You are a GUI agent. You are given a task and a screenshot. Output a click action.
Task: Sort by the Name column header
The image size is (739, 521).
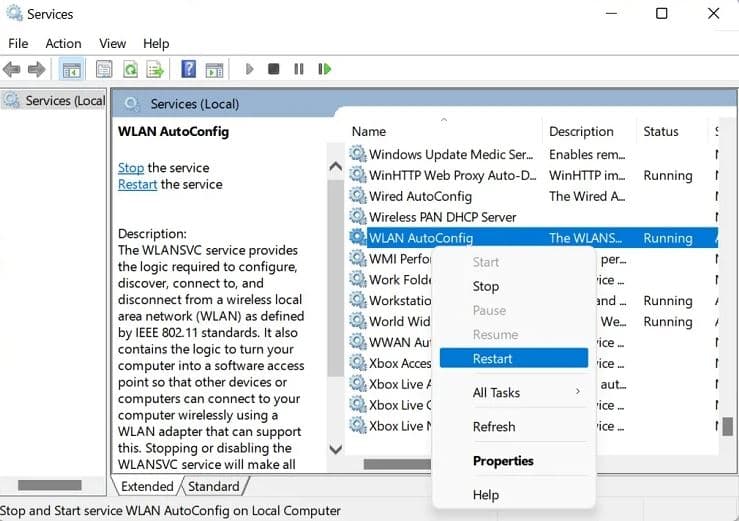point(444,132)
